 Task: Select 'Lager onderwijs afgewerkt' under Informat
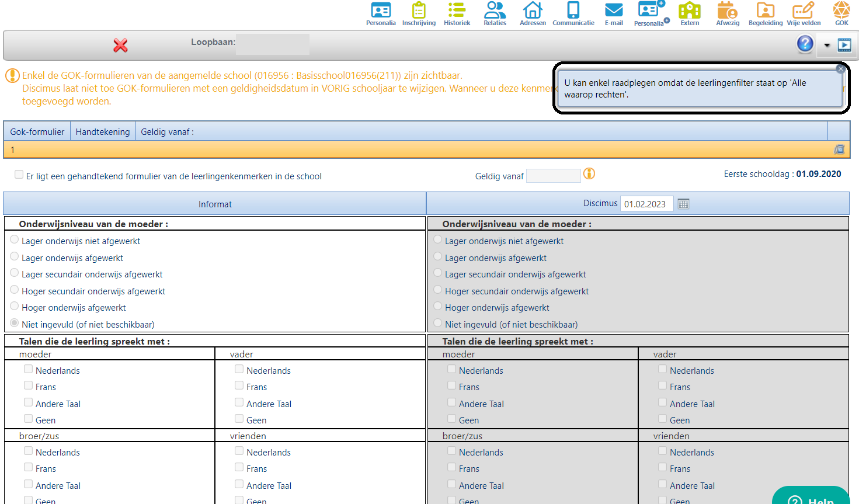coord(15,256)
